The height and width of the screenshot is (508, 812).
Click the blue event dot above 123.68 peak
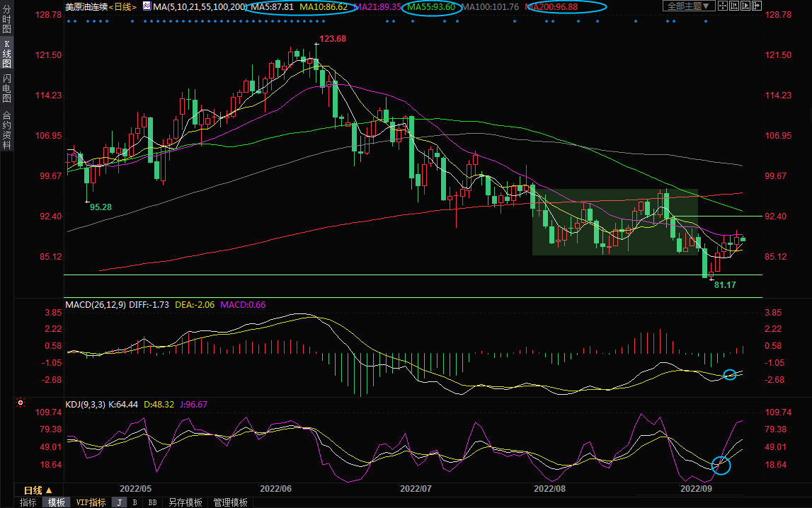(316, 21)
